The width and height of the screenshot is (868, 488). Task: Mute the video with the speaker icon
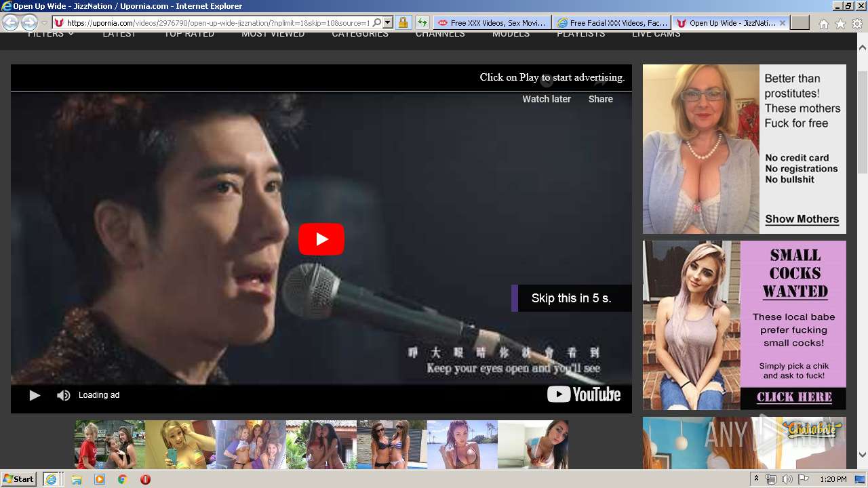[x=63, y=395]
